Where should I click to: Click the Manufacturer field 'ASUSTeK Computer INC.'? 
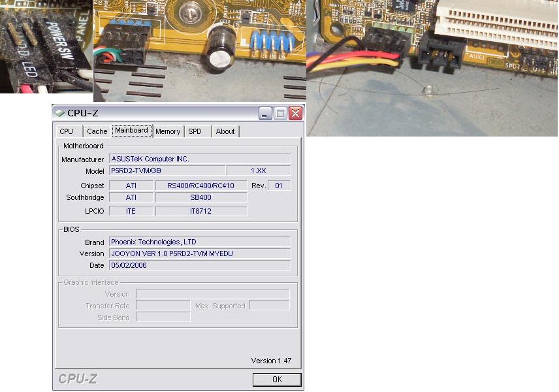click(200, 159)
